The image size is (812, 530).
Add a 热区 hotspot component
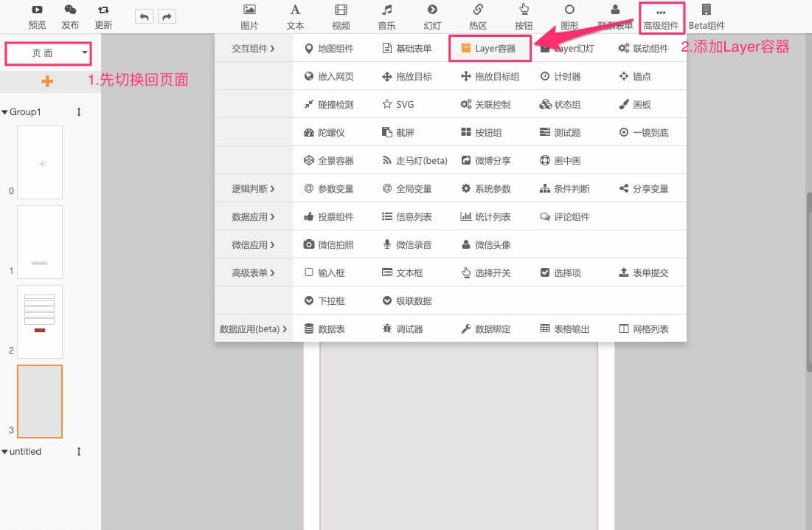(477, 16)
